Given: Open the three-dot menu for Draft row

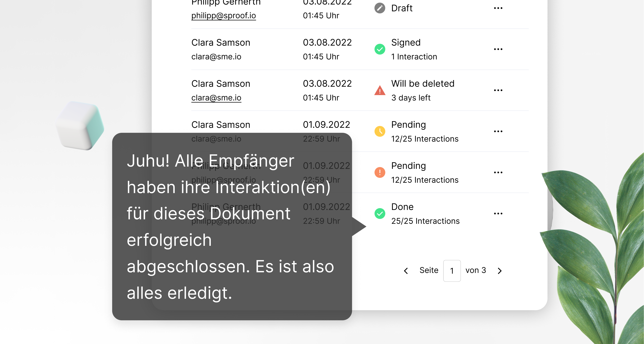Looking at the screenshot, I should [498, 8].
